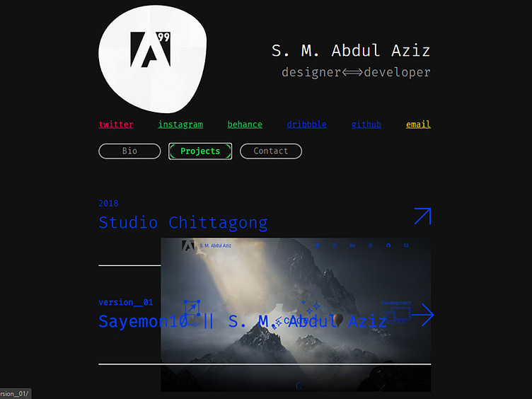Click the Twitter bird icon in preview
Viewport: 532px width, 399px height.
[x=317, y=245]
